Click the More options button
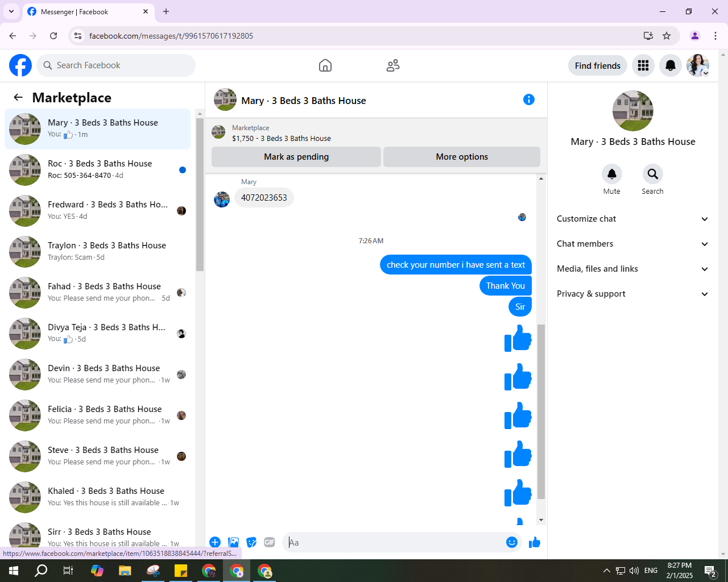 [462, 157]
